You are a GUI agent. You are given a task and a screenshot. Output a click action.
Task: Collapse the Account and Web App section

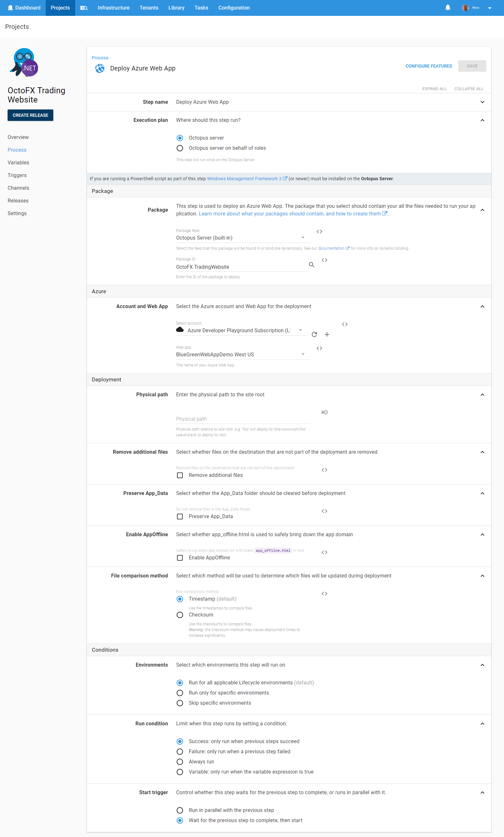482,306
